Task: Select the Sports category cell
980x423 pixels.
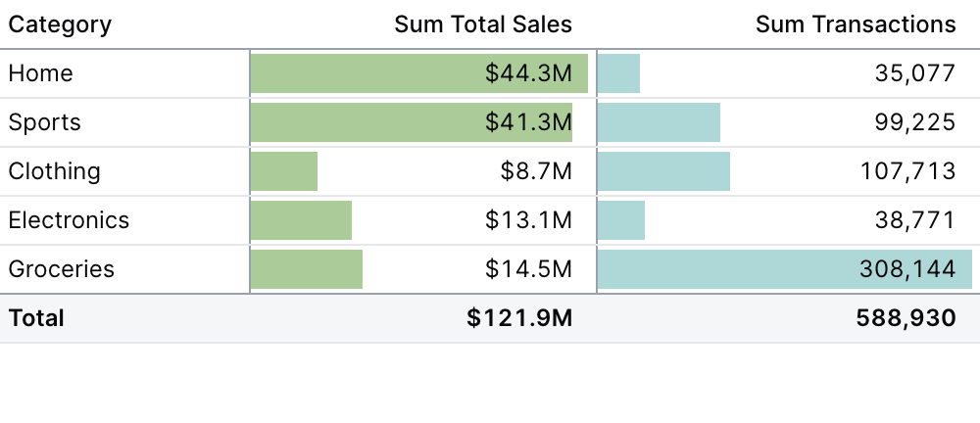Action: coord(44,122)
